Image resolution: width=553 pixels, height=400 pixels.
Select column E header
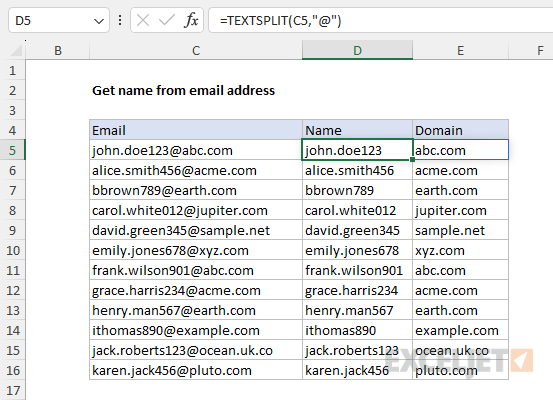click(461, 50)
